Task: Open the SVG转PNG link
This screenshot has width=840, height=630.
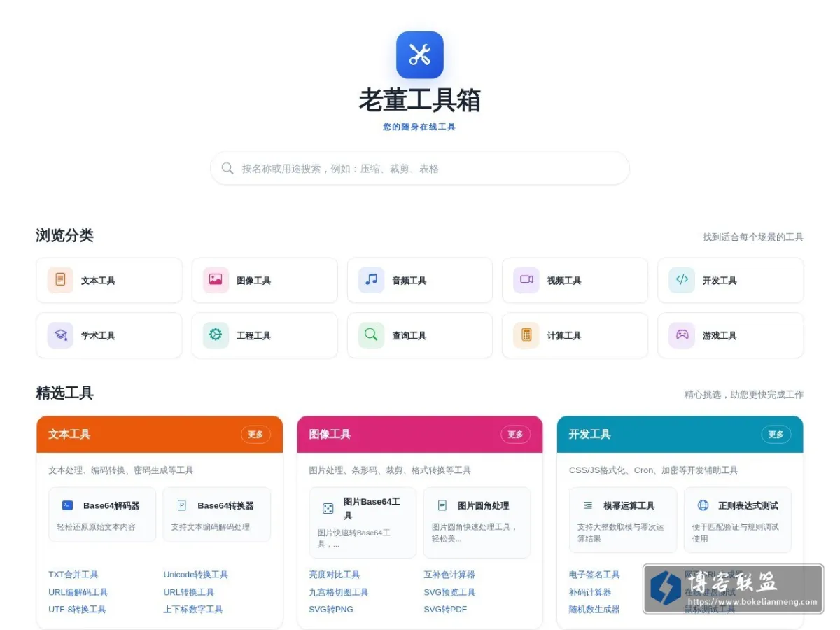Action: click(331, 610)
